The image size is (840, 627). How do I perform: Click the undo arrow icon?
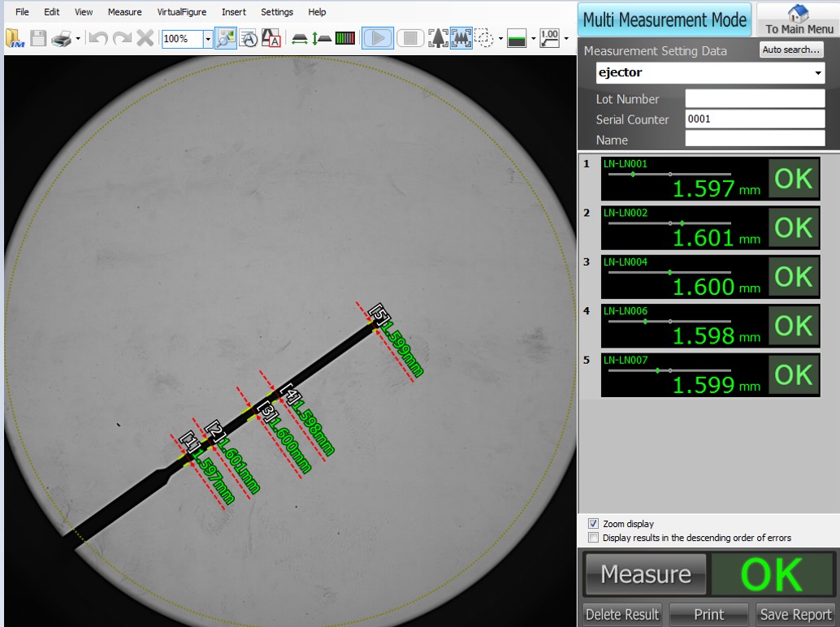98,38
